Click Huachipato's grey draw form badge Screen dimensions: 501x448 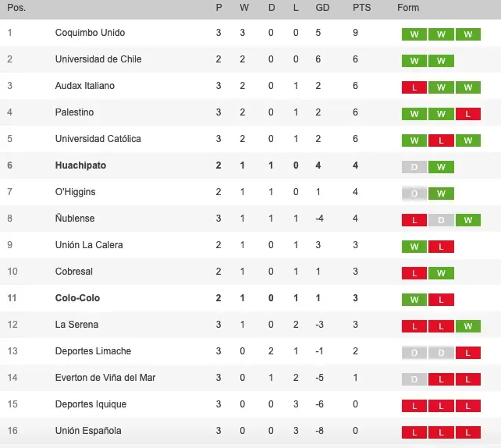(414, 166)
